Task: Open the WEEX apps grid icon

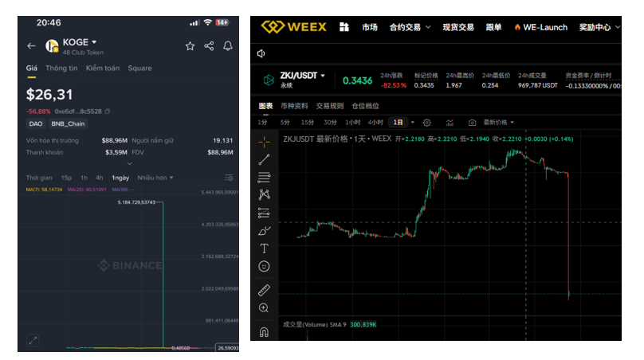Action: click(344, 27)
